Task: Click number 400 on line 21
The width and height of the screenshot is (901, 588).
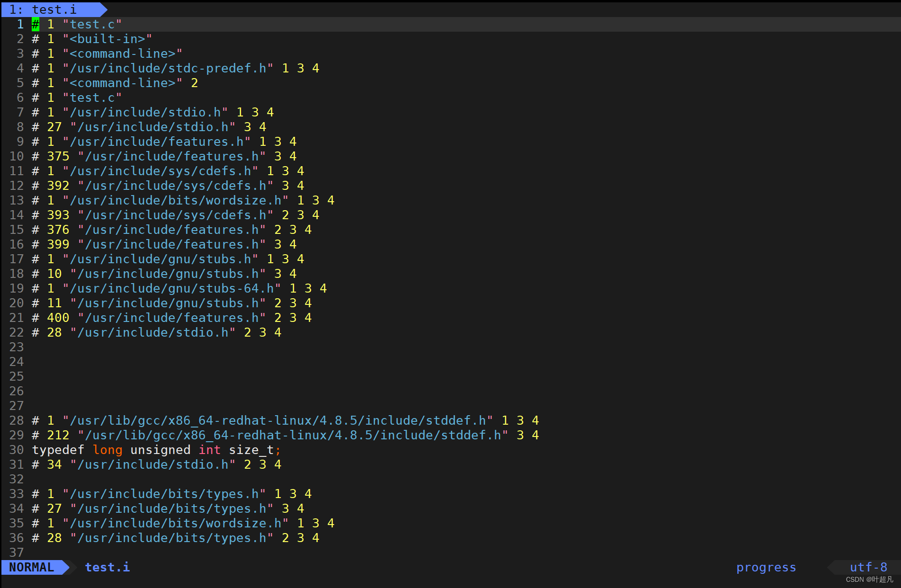Action: pos(58,318)
